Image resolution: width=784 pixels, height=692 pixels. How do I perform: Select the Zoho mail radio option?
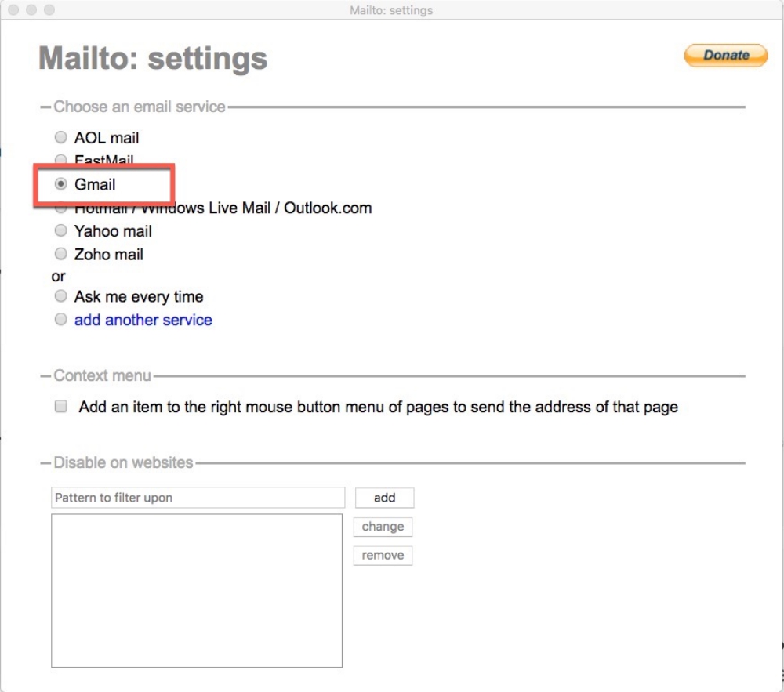pyautogui.click(x=60, y=255)
